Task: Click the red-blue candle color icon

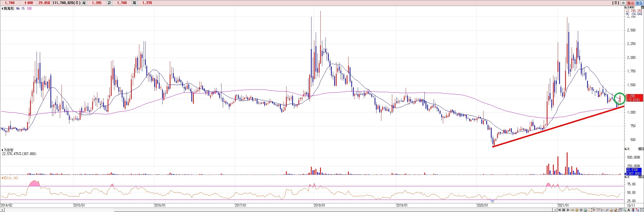Action: point(633,210)
